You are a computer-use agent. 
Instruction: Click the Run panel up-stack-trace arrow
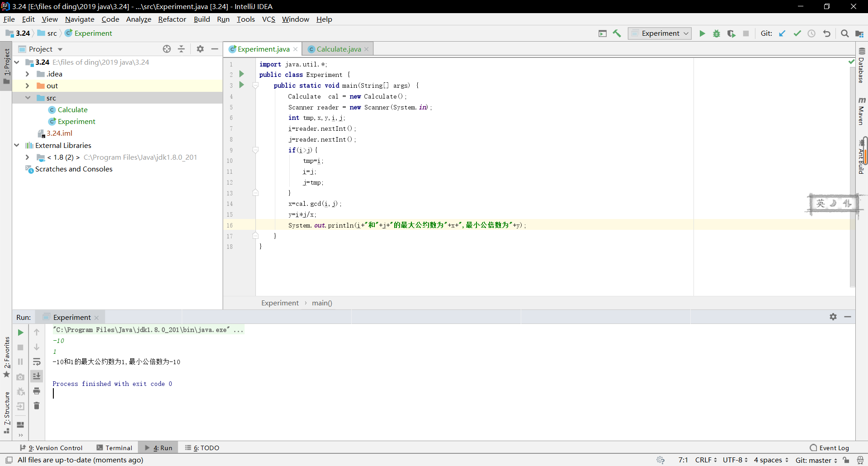point(37,333)
